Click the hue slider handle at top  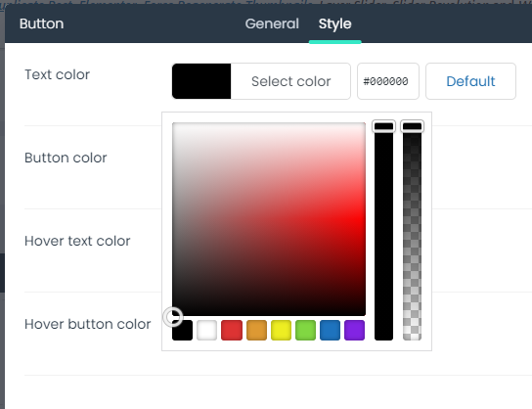click(x=383, y=126)
